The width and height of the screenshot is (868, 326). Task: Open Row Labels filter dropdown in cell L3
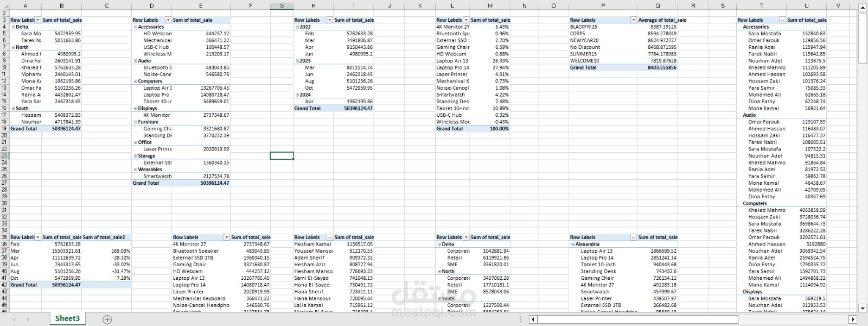click(x=465, y=20)
